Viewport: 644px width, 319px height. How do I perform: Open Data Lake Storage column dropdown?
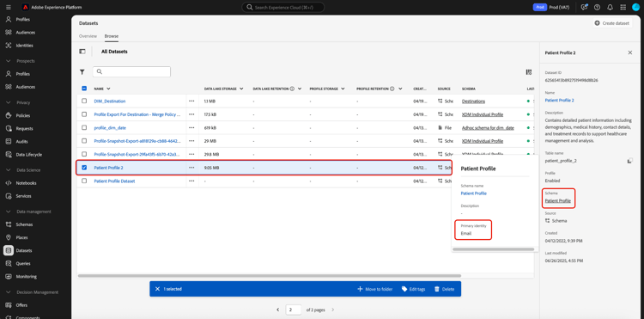coord(241,89)
